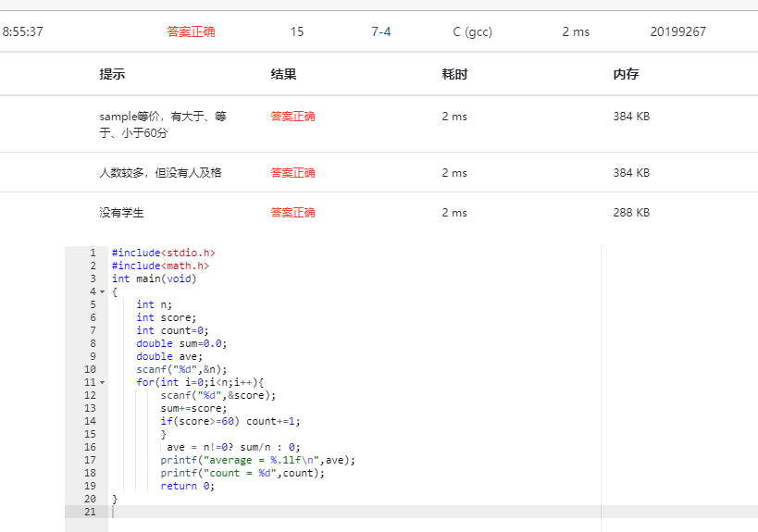Click the 提示 column header
Viewport: 758px width, 532px height.
pyautogui.click(x=112, y=74)
